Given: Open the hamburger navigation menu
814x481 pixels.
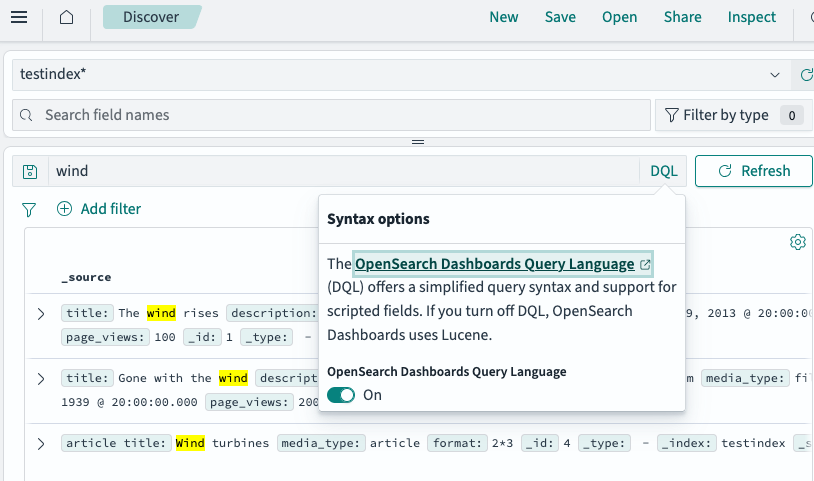Looking at the screenshot, I should pyautogui.click(x=19, y=17).
